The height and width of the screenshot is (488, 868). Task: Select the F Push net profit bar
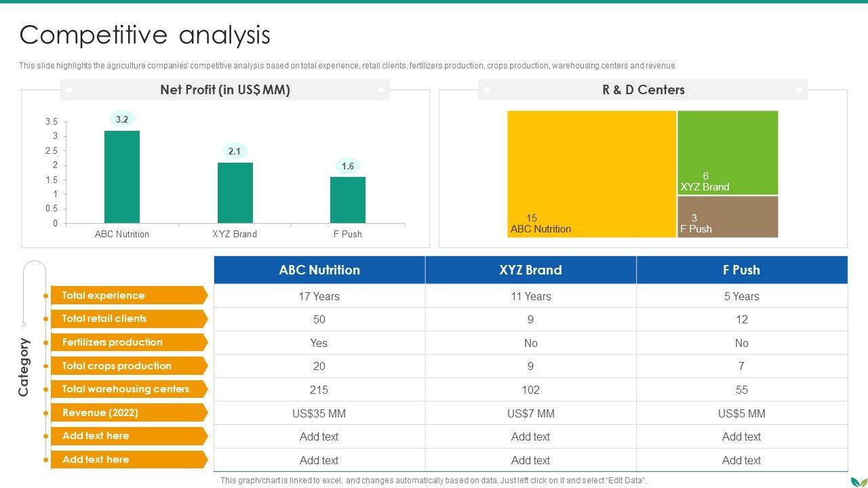pyautogui.click(x=347, y=200)
